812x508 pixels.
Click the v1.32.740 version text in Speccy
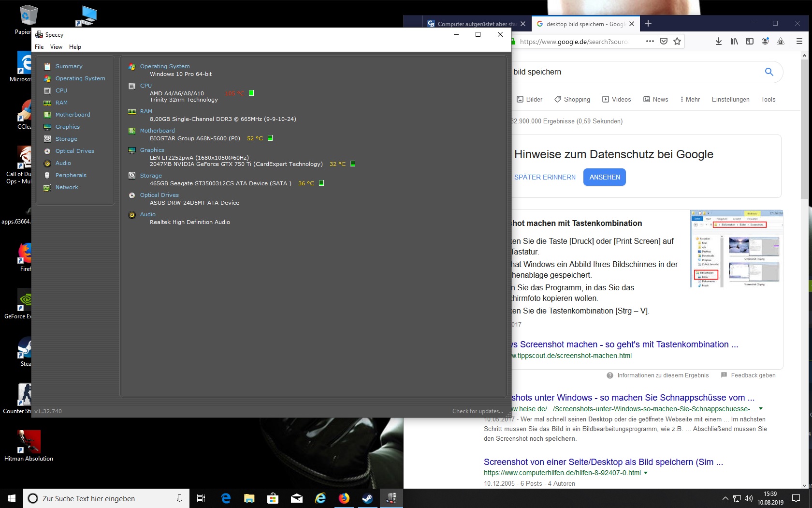click(48, 411)
